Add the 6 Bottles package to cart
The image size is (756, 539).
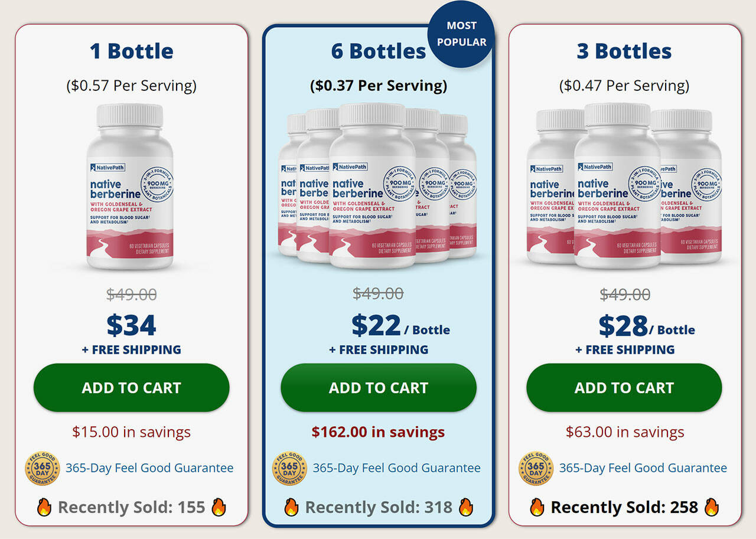click(x=378, y=388)
